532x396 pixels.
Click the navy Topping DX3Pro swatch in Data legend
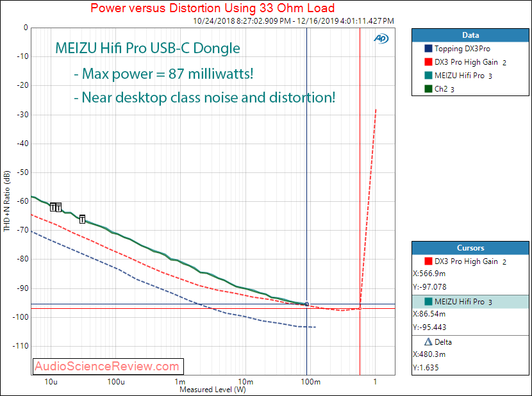point(428,49)
